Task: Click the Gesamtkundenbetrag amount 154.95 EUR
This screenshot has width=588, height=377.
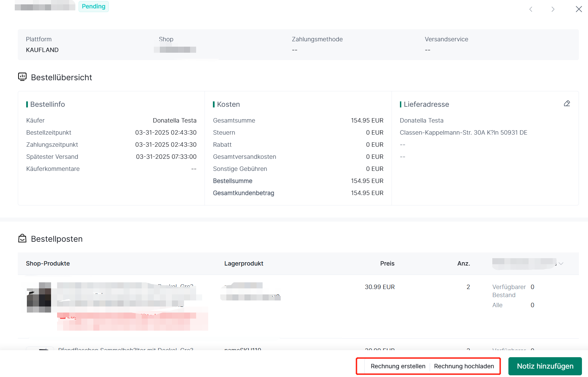Action: [x=367, y=193]
